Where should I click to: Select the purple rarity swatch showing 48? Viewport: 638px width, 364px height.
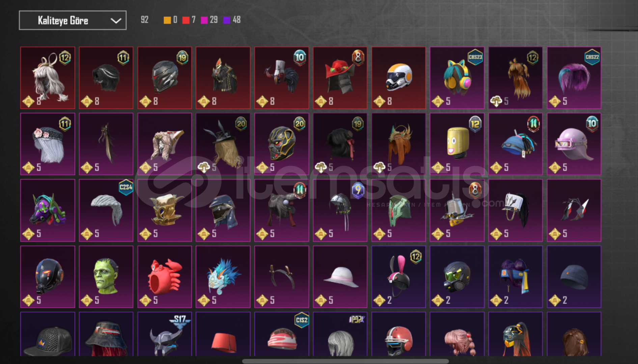click(x=227, y=20)
